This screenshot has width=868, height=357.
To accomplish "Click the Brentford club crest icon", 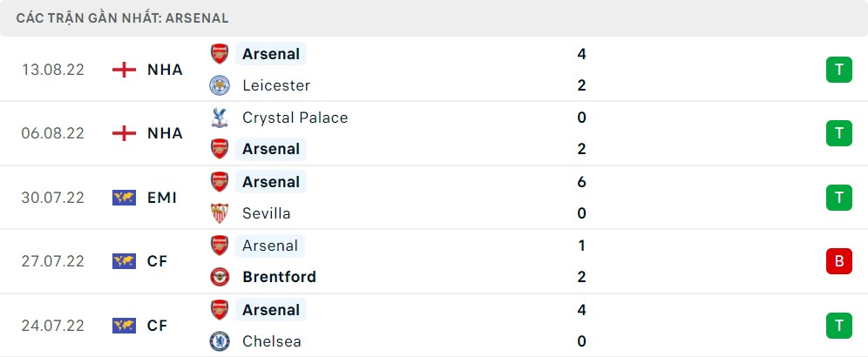I will (220, 277).
